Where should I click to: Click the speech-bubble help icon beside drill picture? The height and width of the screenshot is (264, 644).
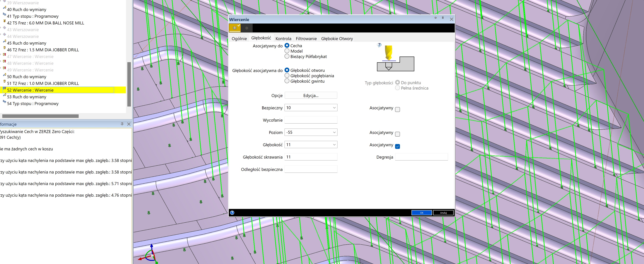tap(379, 45)
